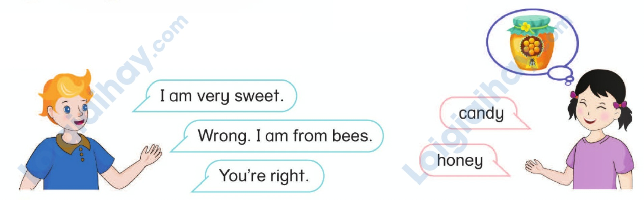Click the girl's left pigtail hair tie

pos(574,95)
